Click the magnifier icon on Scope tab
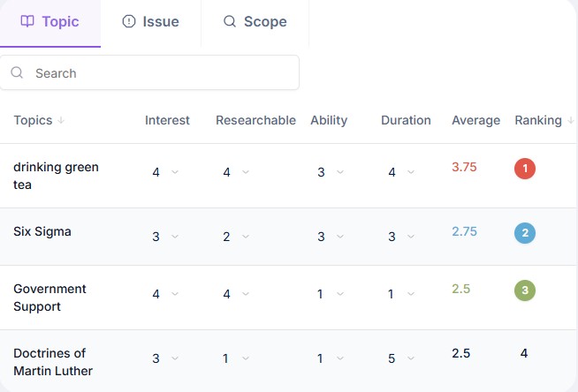578x392 pixels. 229,21
